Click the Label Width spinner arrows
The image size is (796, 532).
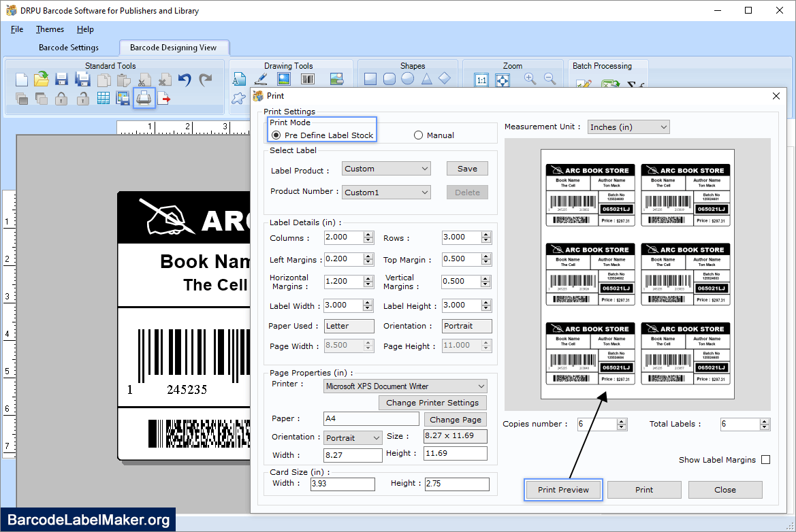click(x=368, y=305)
